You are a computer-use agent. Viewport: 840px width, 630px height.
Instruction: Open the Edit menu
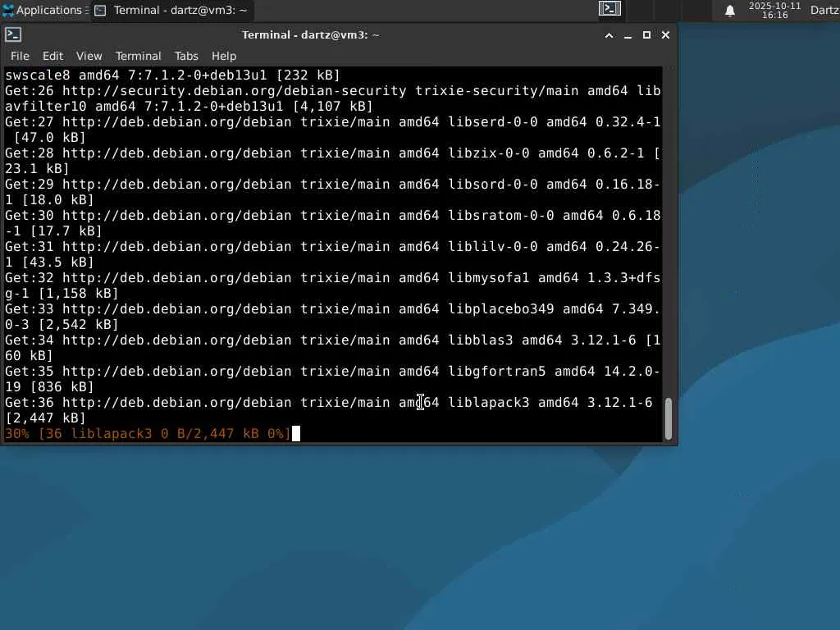pyautogui.click(x=52, y=56)
